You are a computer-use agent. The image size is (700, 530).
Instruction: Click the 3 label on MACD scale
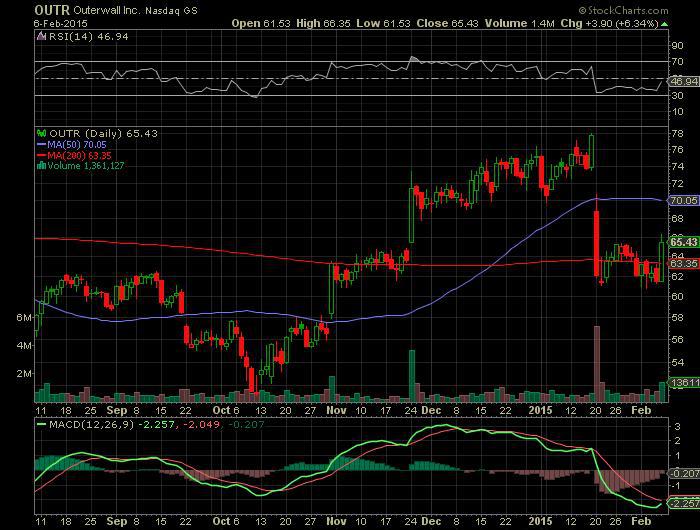pos(678,426)
